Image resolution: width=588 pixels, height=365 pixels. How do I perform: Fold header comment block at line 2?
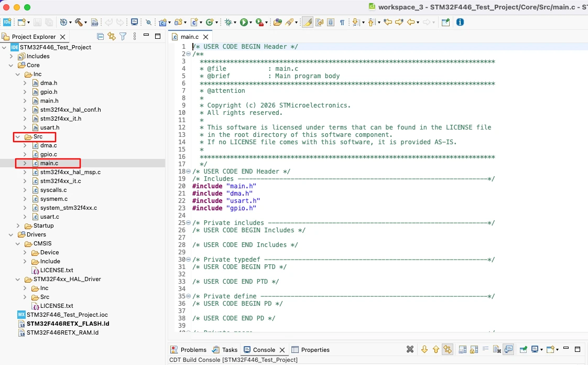click(x=188, y=54)
